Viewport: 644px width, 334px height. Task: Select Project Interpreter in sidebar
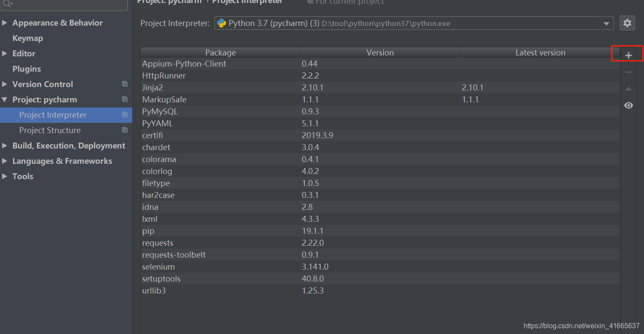tap(66, 115)
